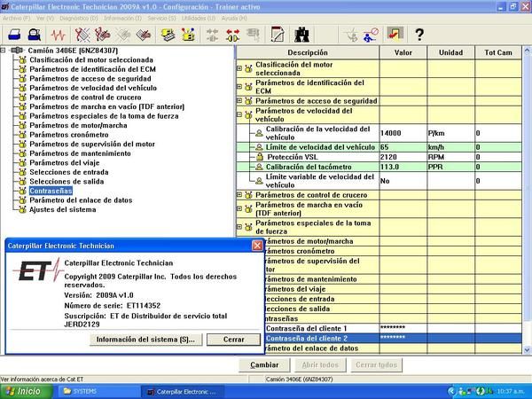Screen dimensions: 532x399
Task: Open the notepad with pencil toolbar icon
Action: pyautogui.click(x=278, y=35)
